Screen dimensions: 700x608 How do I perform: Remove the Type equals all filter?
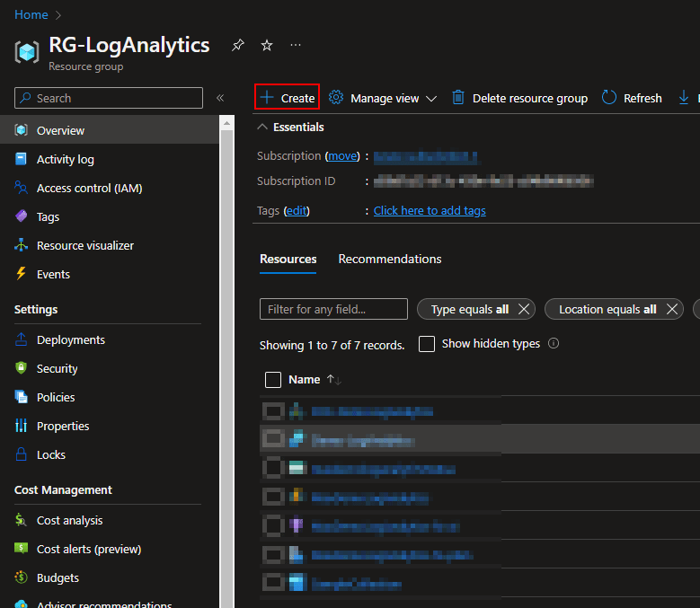(525, 309)
